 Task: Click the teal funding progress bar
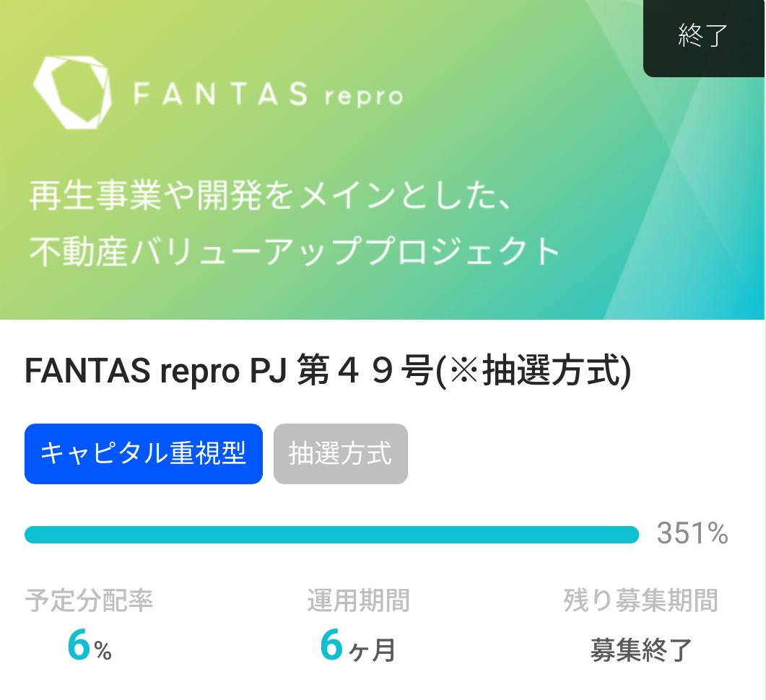pyautogui.click(x=331, y=535)
